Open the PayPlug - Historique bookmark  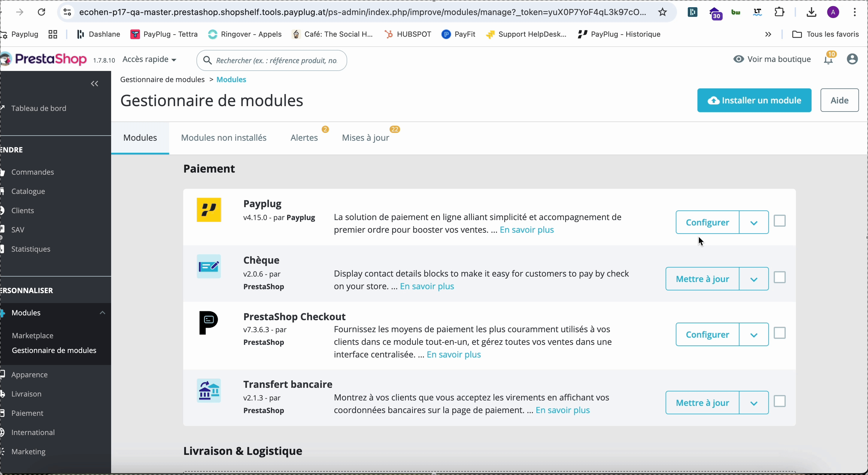click(619, 34)
